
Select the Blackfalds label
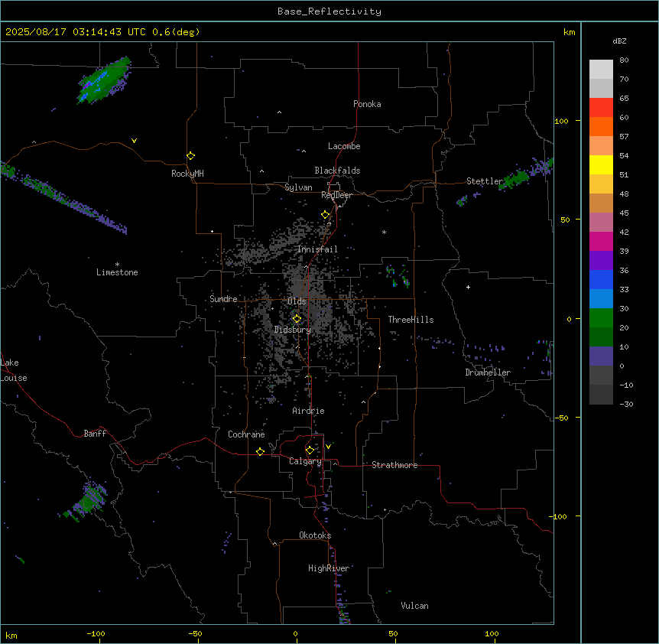pyautogui.click(x=337, y=171)
